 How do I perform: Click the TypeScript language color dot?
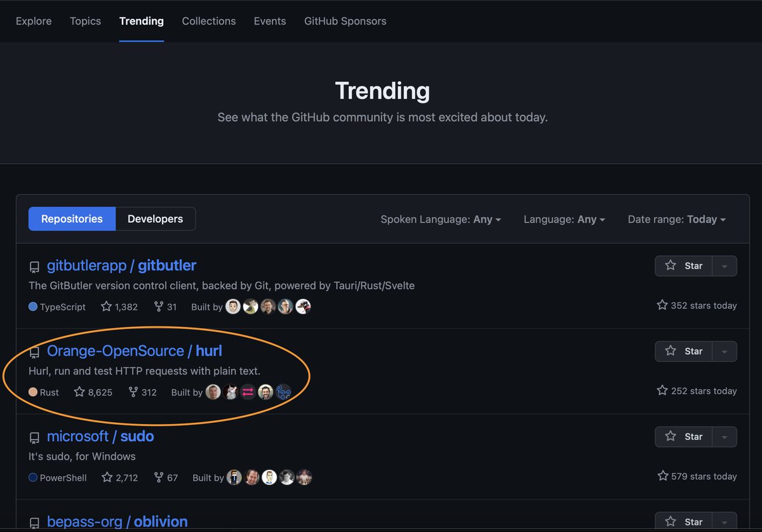click(x=33, y=307)
